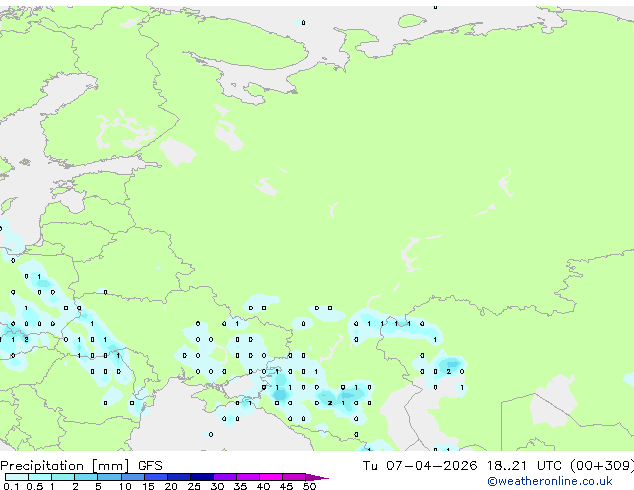Select the legend swatch between 20 and 25
Viewport: 634px width, 490px height.
pos(179,477)
